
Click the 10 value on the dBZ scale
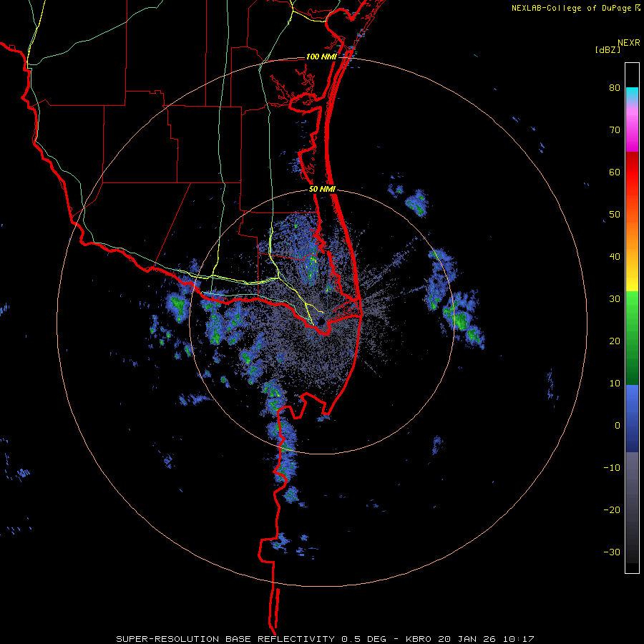click(x=615, y=384)
